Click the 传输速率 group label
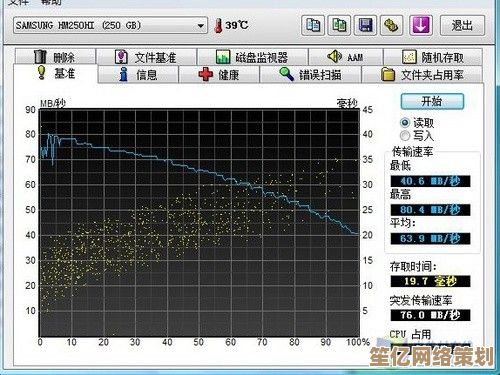The image size is (500, 375). coord(412,152)
